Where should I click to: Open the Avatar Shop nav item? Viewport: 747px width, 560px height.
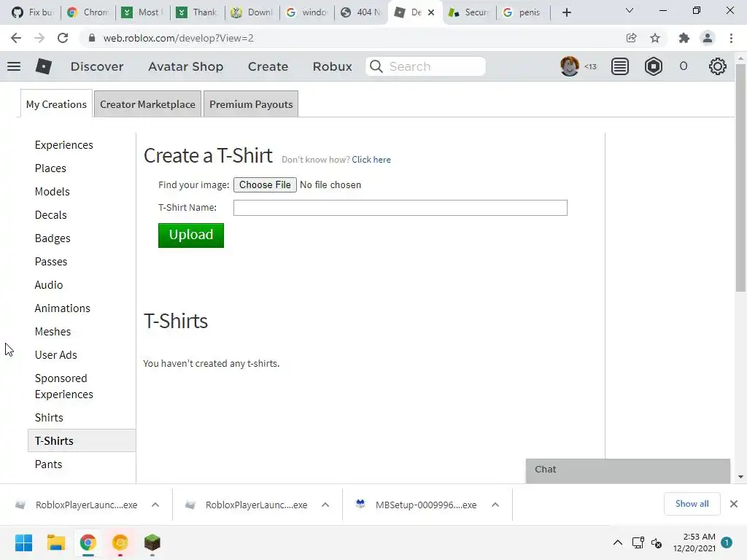(x=186, y=66)
